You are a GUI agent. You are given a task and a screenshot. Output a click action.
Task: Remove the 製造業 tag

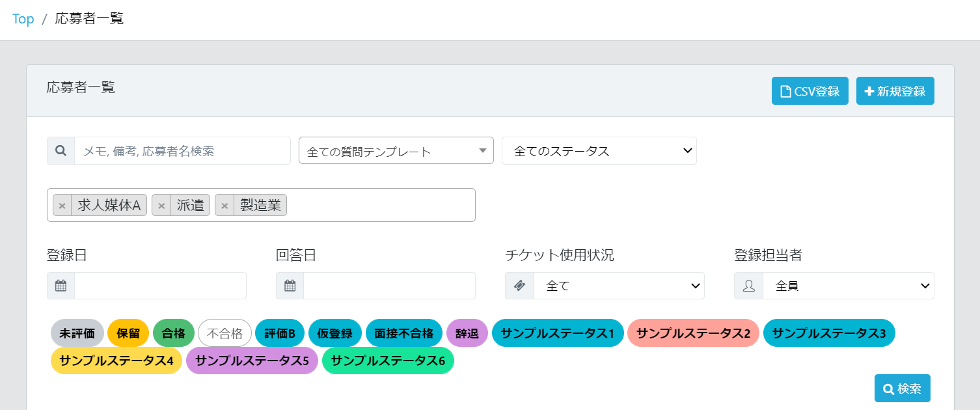click(x=224, y=206)
